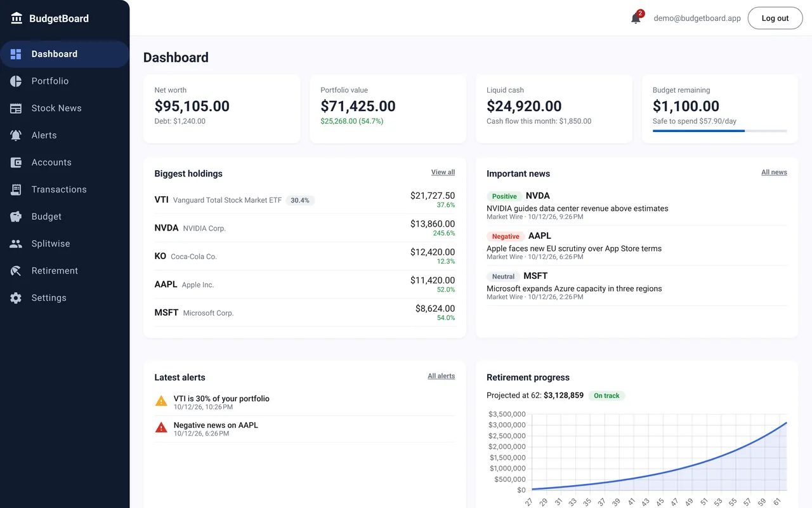Click the Net worth $95,105.00 value
The height and width of the screenshot is (508, 812).
(x=192, y=106)
